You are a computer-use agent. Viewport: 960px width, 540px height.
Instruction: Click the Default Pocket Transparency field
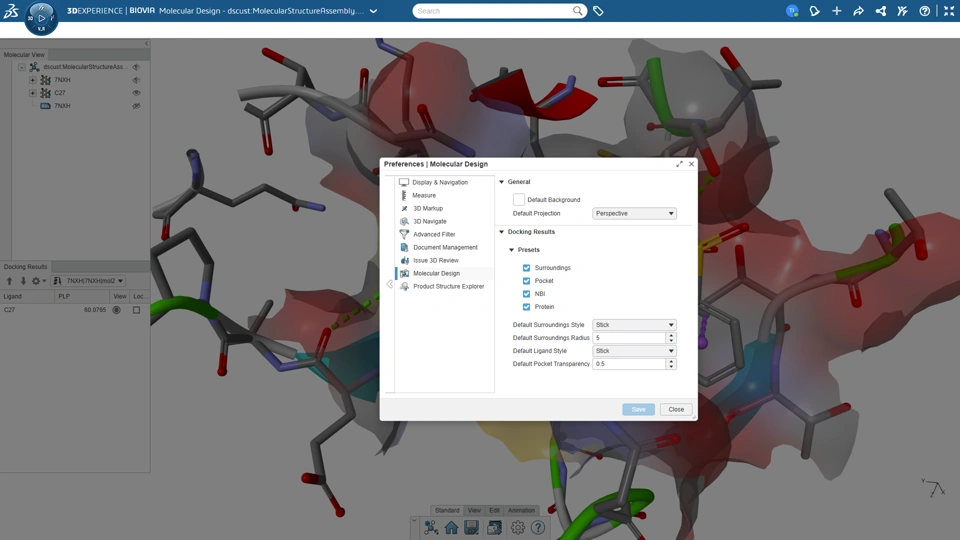[629, 364]
